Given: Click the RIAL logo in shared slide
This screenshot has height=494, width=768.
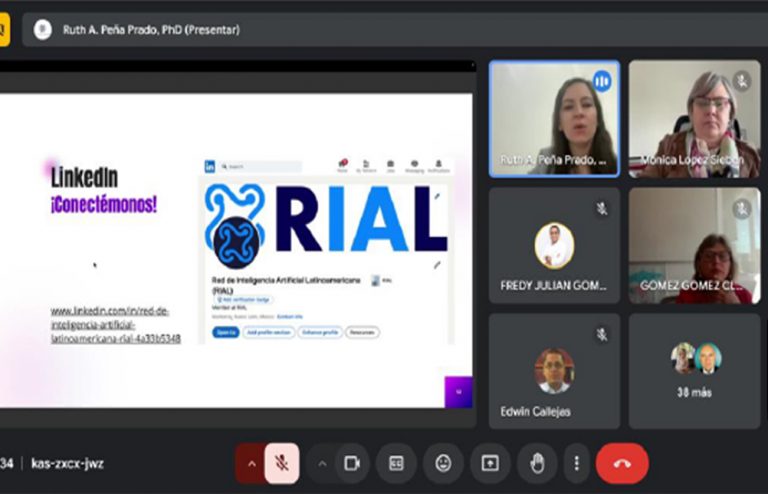Looking at the screenshot, I should [325, 218].
